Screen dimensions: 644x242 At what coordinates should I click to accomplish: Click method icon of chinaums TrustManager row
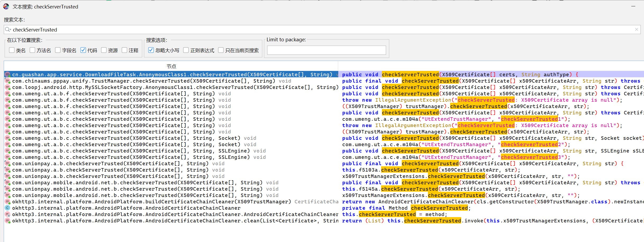tap(8, 81)
